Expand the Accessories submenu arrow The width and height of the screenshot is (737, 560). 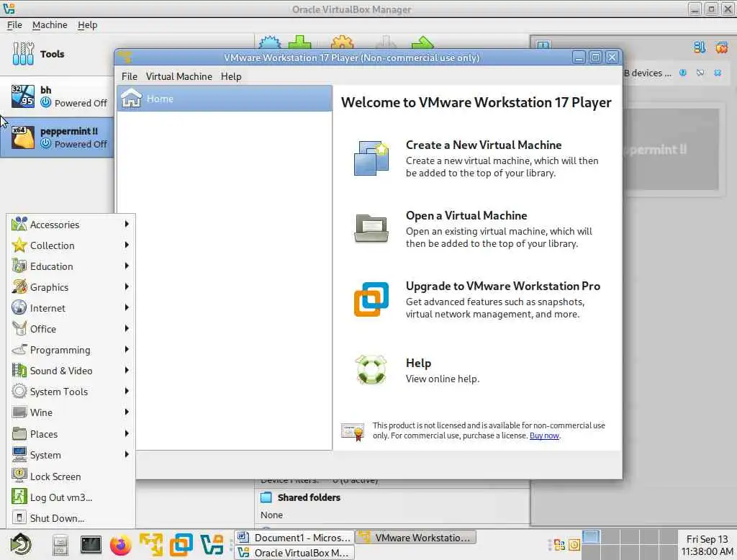tap(127, 225)
